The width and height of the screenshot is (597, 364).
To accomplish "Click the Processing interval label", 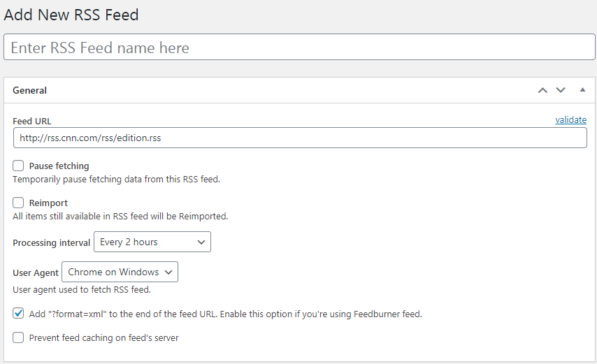I will 52,242.
